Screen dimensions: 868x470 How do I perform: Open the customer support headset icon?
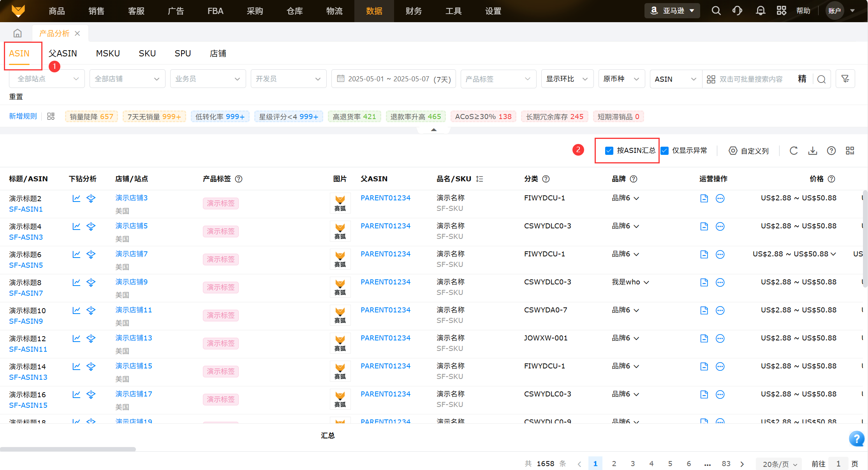(737, 11)
